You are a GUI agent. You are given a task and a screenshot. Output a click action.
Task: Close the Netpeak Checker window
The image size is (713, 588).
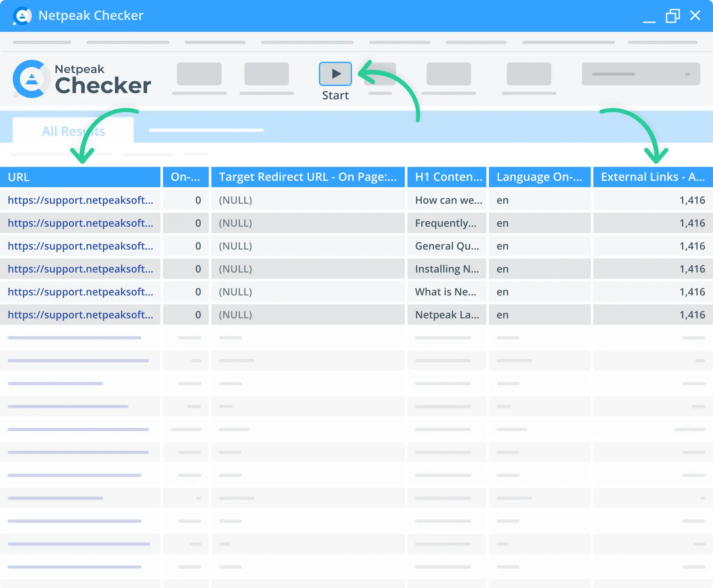tap(695, 15)
